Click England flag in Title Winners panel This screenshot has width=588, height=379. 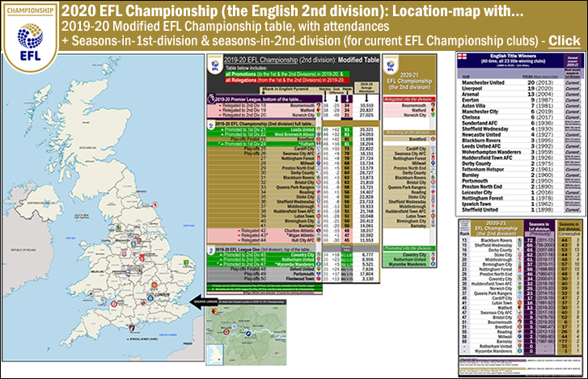click(x=463, y=57)
